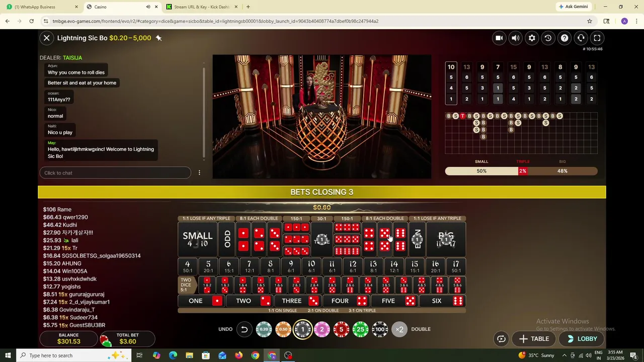
Task: Click into the chat input field
Action: (115, 173)
